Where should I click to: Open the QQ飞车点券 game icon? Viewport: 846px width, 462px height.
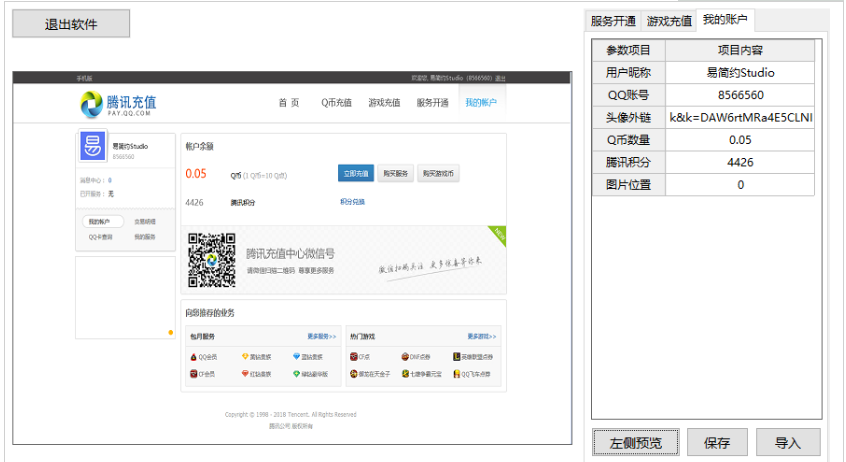455,374
